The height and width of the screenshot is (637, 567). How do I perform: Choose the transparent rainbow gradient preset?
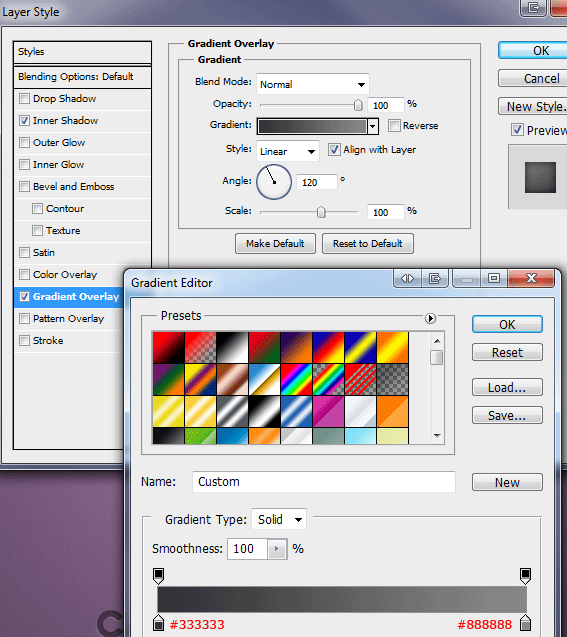329,380
